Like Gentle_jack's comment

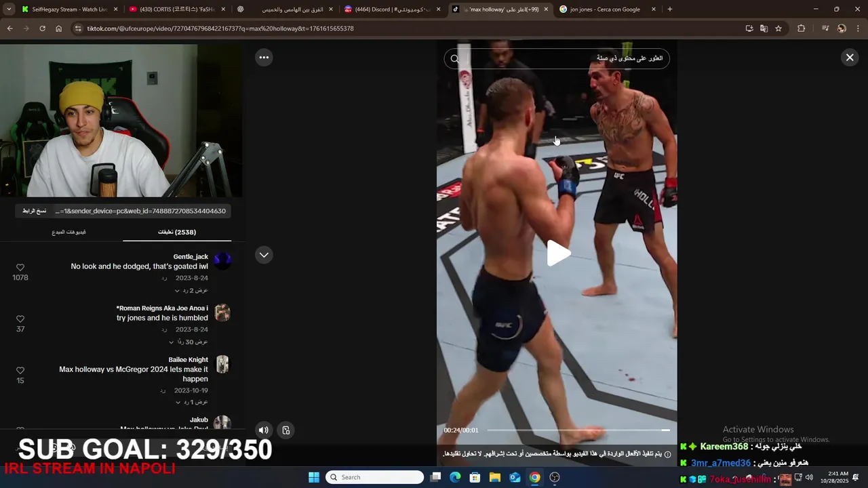point(20,268)
